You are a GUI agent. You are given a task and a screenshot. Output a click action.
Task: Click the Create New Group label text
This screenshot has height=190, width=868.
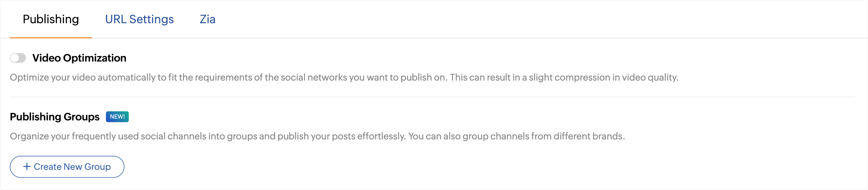pyautogui.click(x=72, y=167)
